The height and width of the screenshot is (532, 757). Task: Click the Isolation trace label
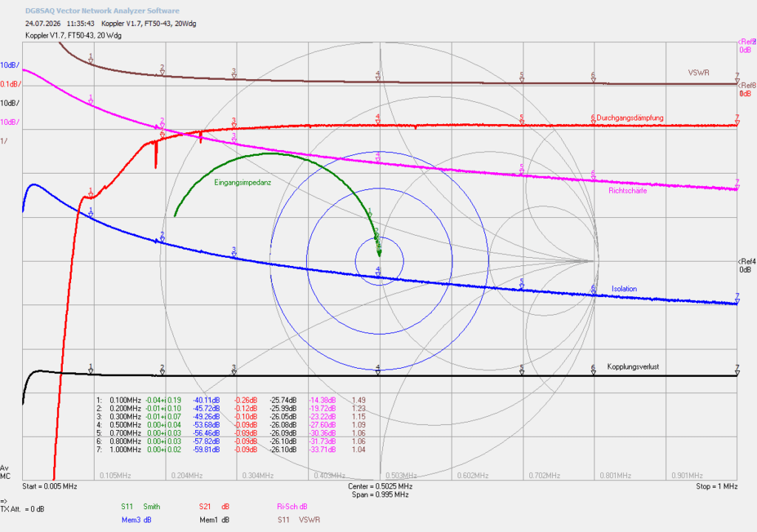coord(624,289)
